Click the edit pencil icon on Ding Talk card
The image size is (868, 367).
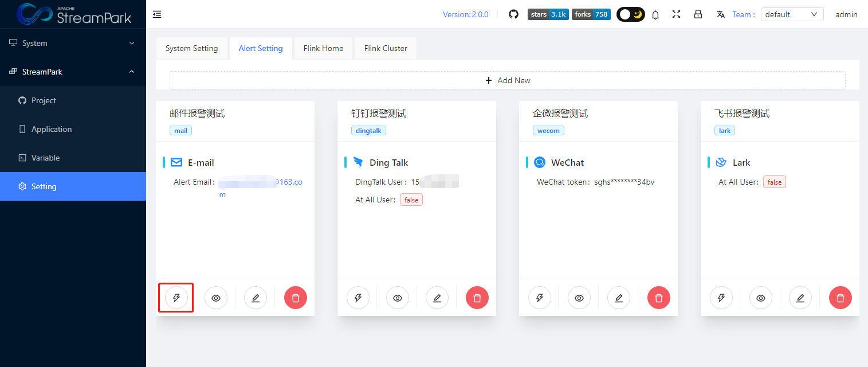coord(437,298)
